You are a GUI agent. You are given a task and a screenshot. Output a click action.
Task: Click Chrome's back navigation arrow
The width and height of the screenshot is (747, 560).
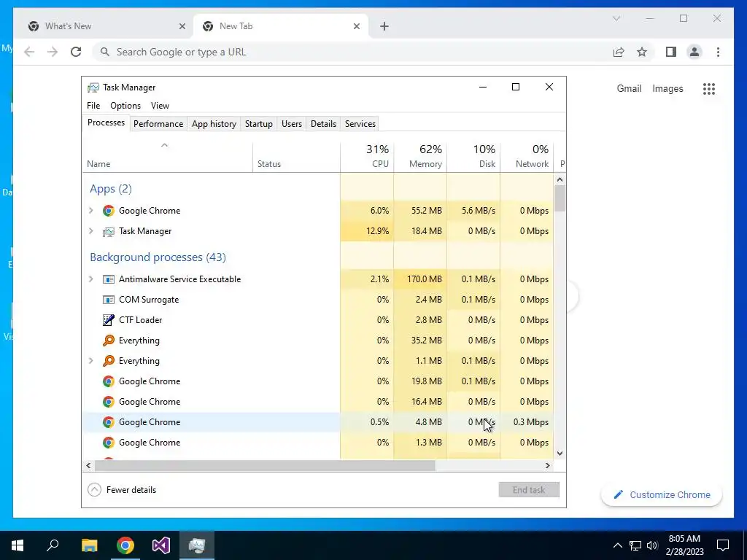coord(29,52)
